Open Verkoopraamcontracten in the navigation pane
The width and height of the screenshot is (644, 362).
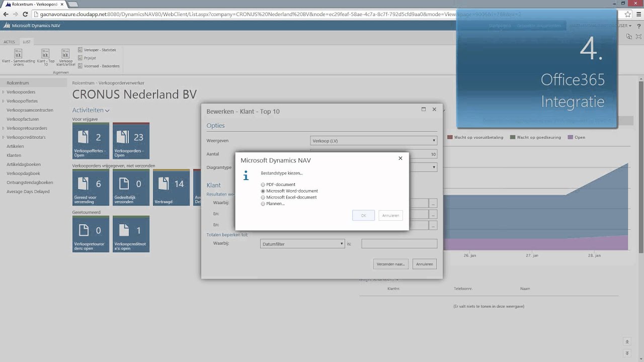pos(30,110)
